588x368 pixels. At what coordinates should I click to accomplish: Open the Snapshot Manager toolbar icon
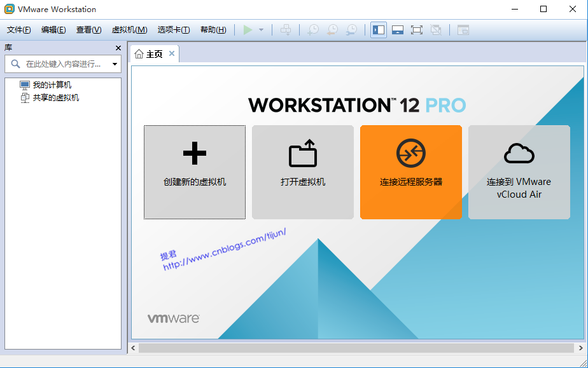click(351, 30)
